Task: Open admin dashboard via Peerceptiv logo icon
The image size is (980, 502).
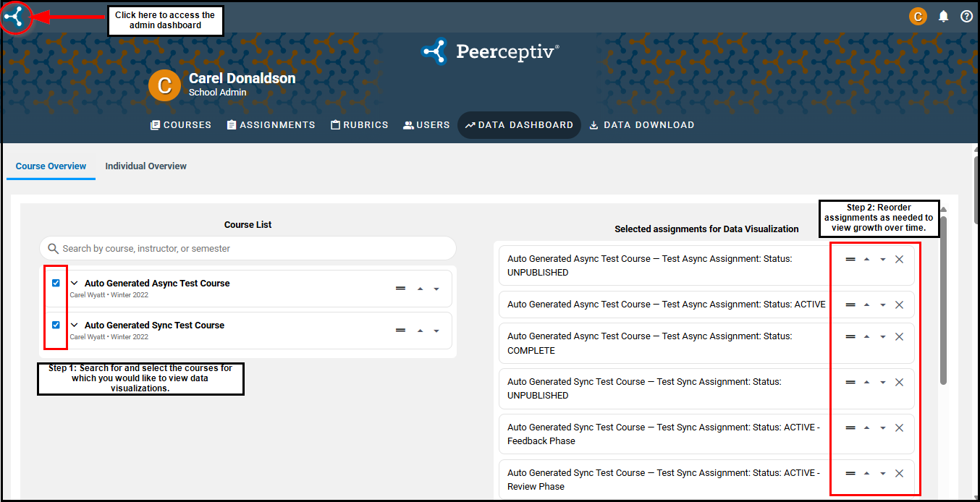Action: point(17,17)
